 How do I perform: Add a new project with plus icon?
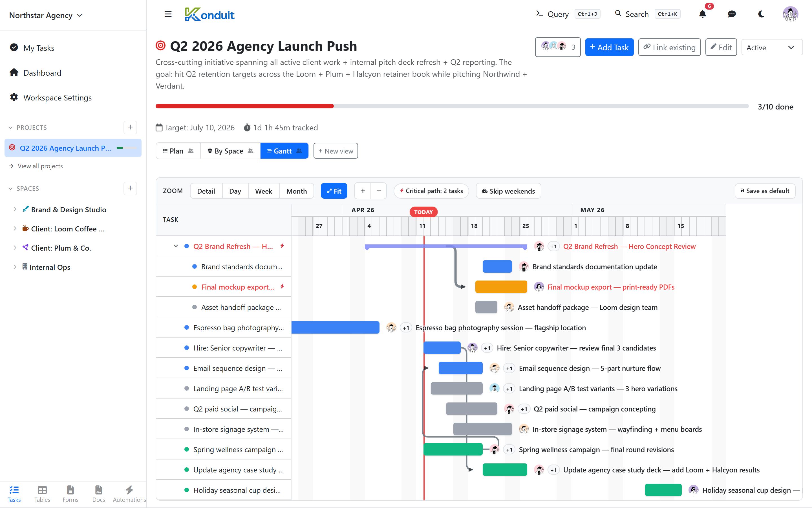130,127
